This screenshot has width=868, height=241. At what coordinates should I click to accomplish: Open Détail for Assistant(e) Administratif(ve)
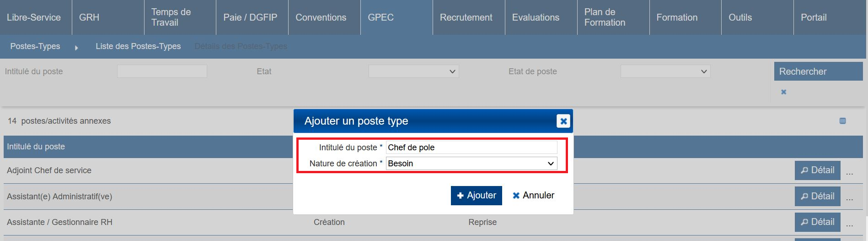817,197
